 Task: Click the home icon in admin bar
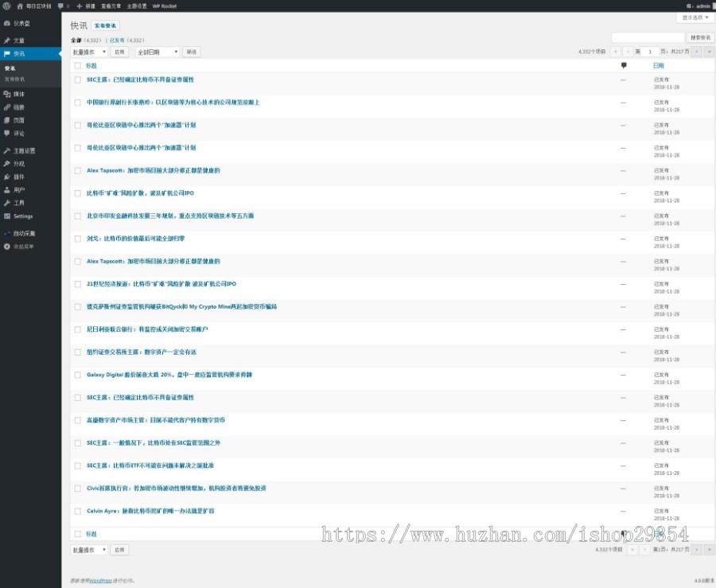tap(20, 6)
